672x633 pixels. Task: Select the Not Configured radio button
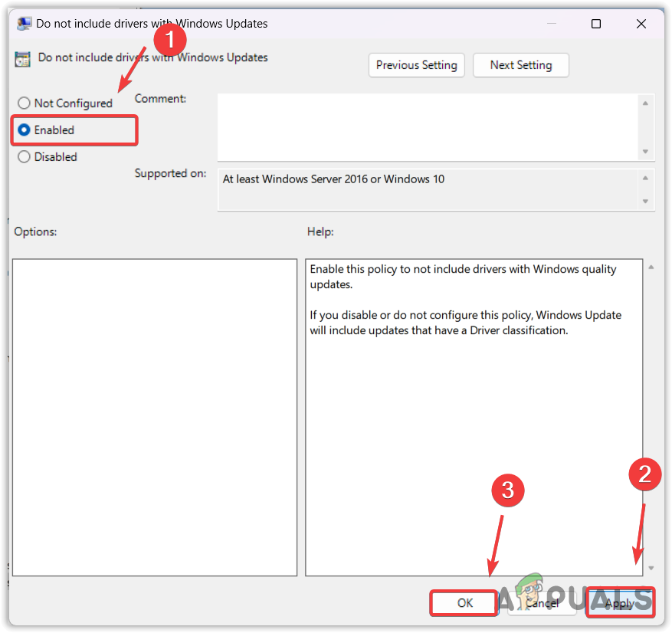coord(25,103)
